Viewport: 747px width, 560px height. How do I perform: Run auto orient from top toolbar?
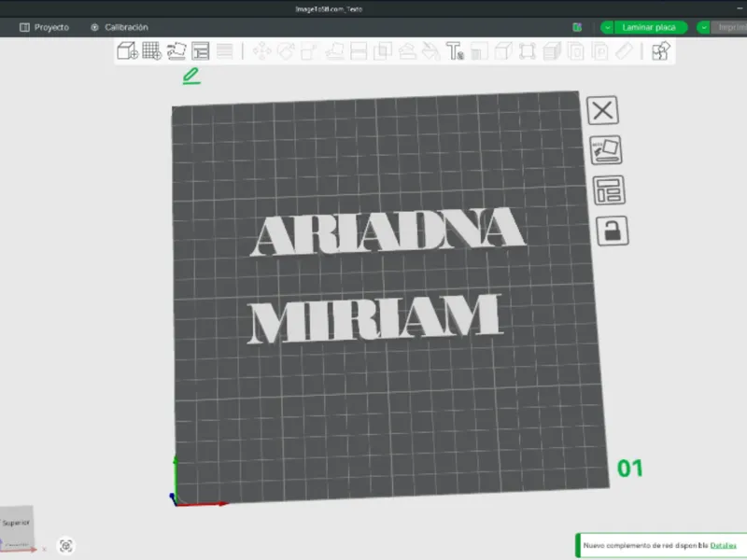pyautogui.click(x=176, y=50)
